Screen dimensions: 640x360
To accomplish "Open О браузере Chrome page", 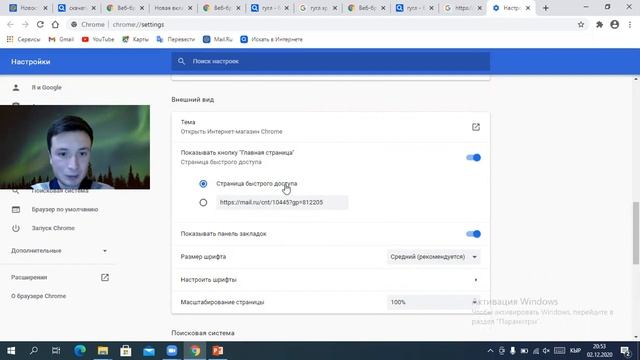I will [x=38, y=296].
